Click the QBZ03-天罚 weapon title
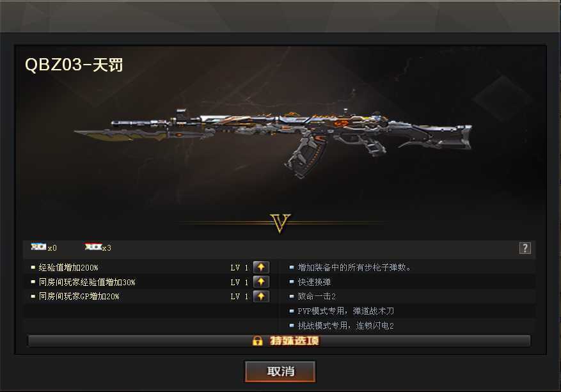The width and height of the screenshot is (561, 392). 74,65
